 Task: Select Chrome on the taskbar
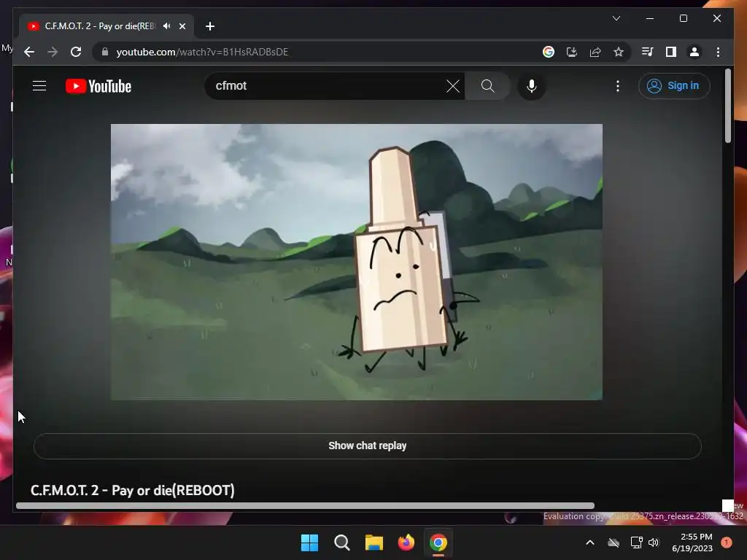click(x=438, y=542)
